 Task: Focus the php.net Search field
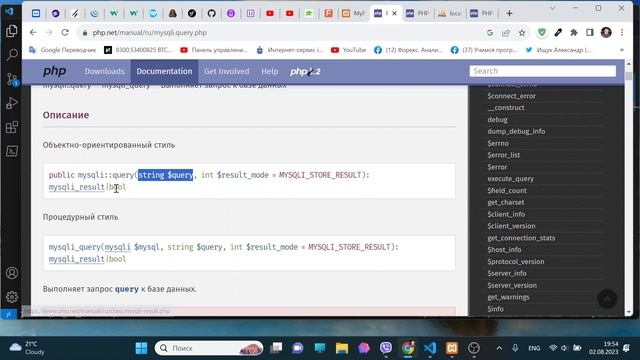(542, 71)
